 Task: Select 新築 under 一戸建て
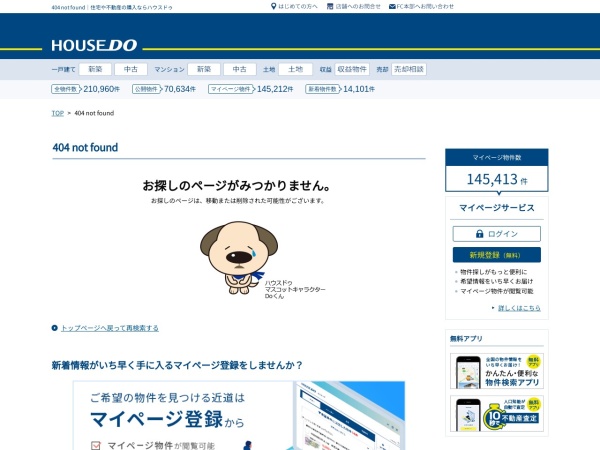tap(95, 69)
